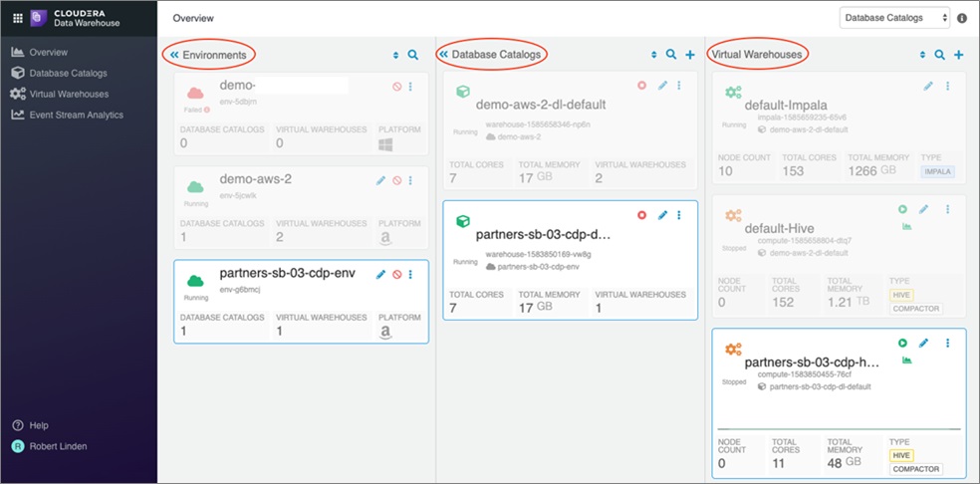This screenshot has height=484, width=980.
Task: Open the failed demo environment options menu
Action: click(x=410, y=87)
